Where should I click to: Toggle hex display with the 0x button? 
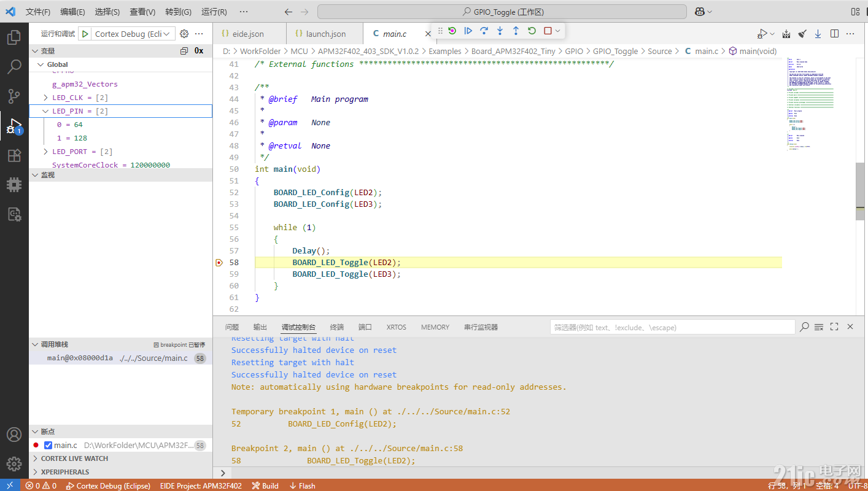(x=199, y=51)
